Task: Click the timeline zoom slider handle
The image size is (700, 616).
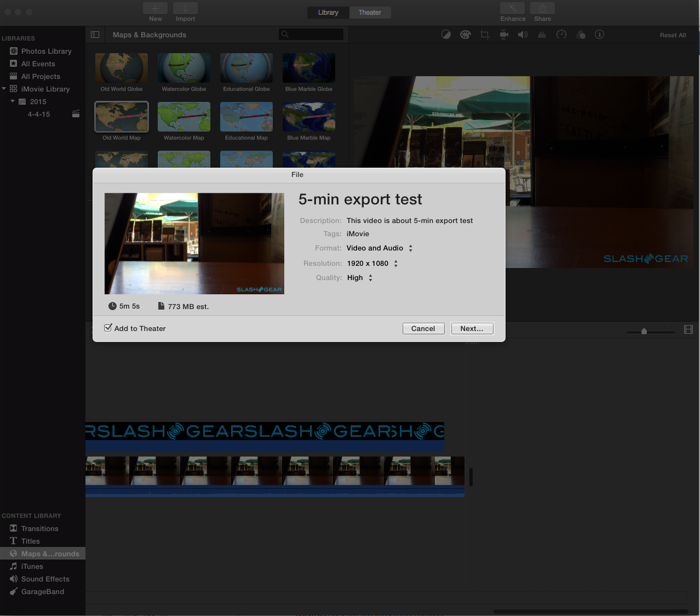Action: 644,331
